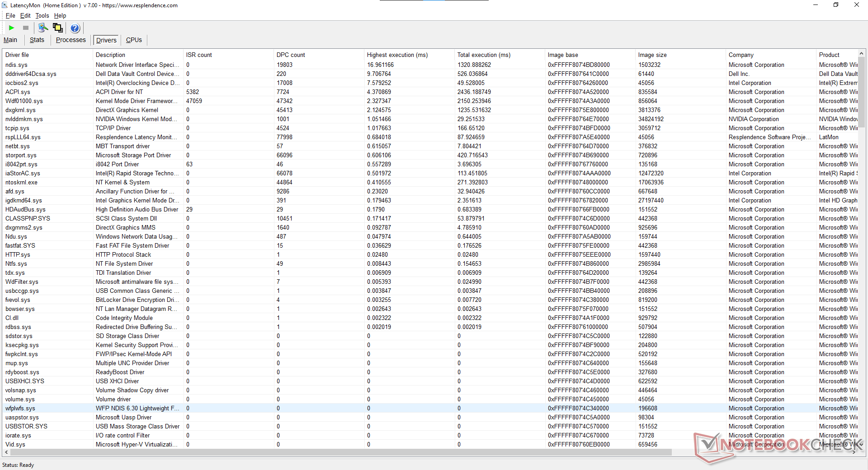The width and height of the screenshot is (868, 470).
Task: Open help via the blue question mark icon
Action: (x=75, y=28)
